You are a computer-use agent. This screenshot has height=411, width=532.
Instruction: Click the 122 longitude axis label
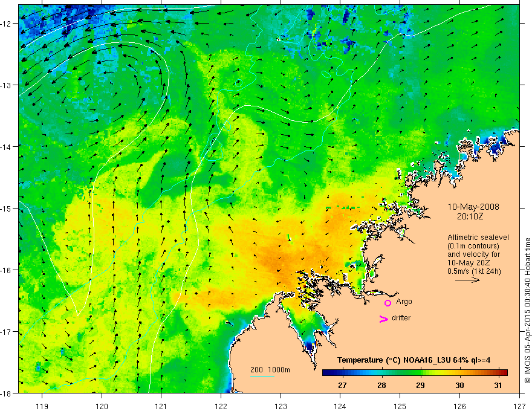point(221,406)
